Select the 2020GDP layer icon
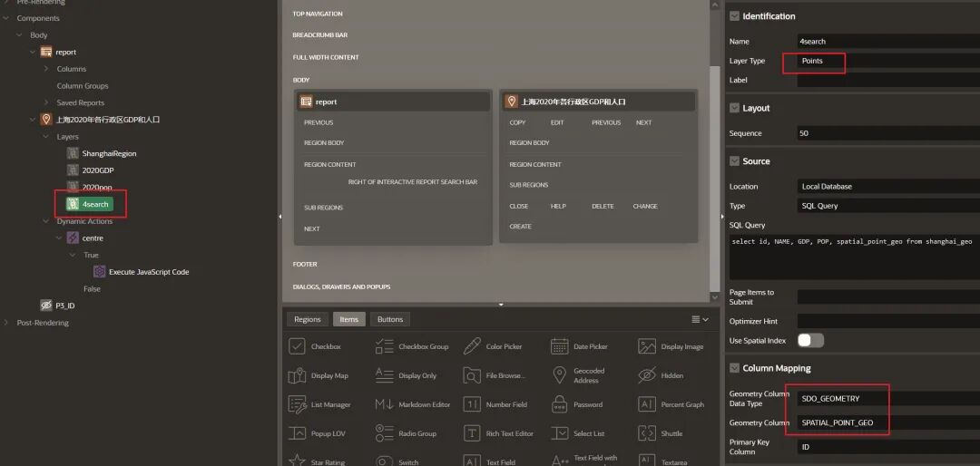980x466 pixels. pos(73,170)
